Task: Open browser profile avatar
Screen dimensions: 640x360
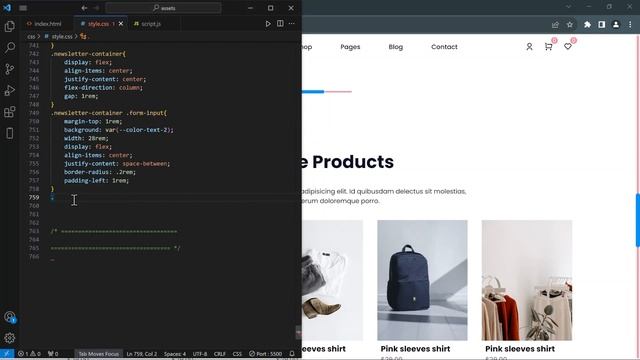Action: coord(616,25)
